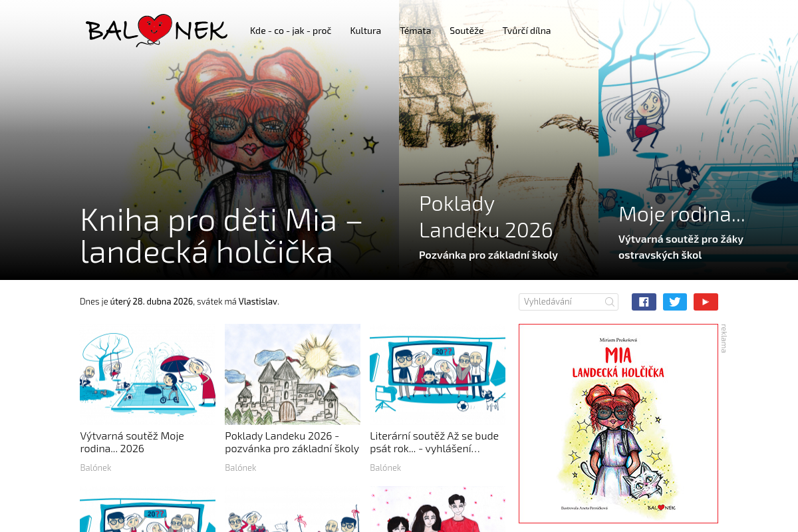Open the Výtvarná soutěž Moje rodina article thumbnail

(x=148, y=374)
